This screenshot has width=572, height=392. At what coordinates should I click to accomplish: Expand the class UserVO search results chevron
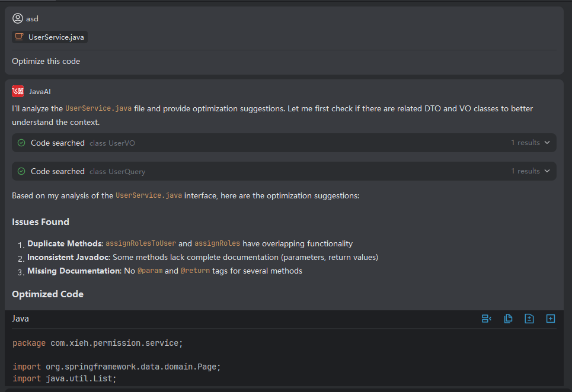coord(547,143)
